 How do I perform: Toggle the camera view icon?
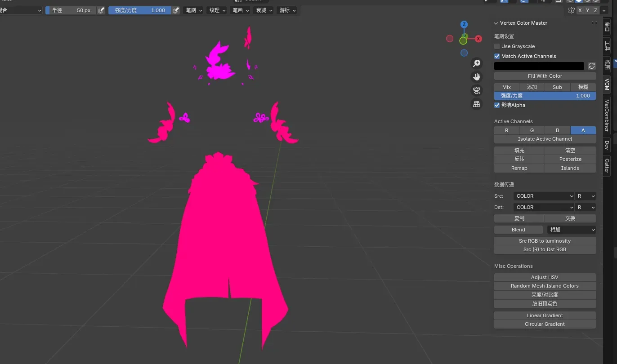coord(477,90)
